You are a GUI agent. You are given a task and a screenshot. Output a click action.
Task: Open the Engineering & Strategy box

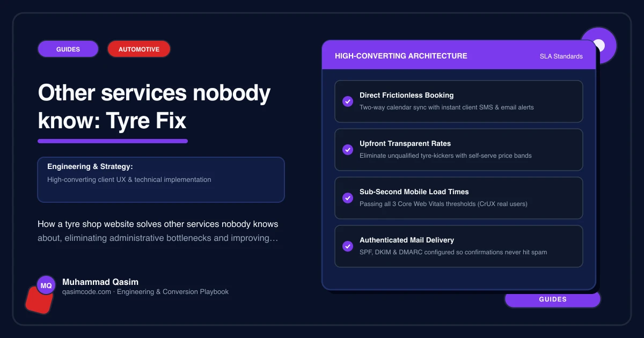(161, 180)
